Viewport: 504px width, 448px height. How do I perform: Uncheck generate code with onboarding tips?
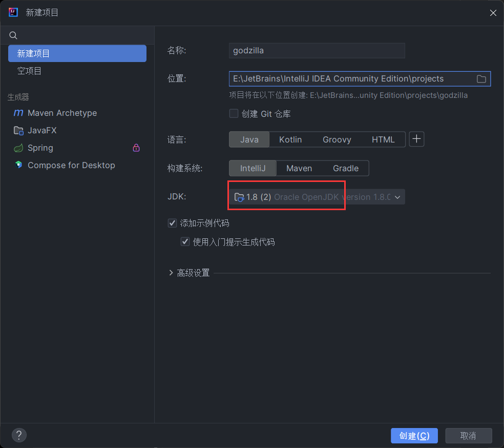point(185,241)
